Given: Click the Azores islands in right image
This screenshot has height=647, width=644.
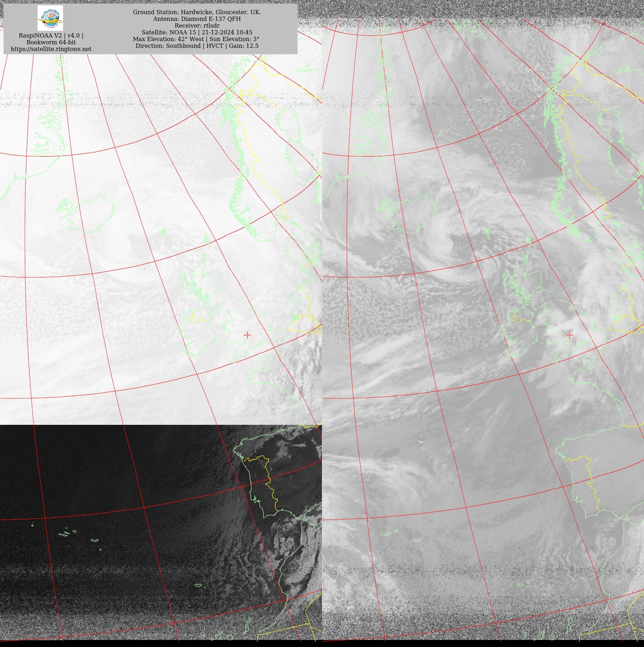Looking at the screenshot, I should click(387, 534).
